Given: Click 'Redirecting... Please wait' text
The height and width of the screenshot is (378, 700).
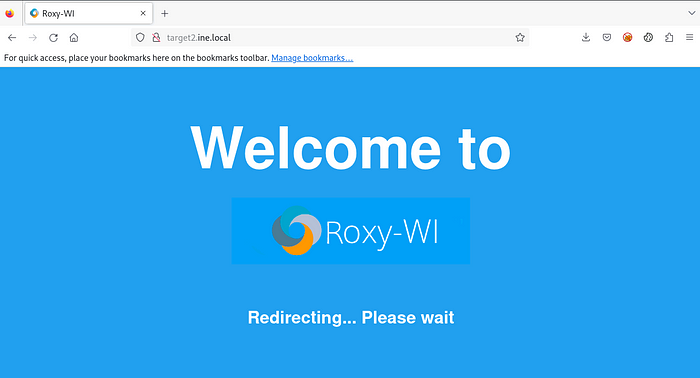Looking at the screenshot, I should (x=351, y=318).
